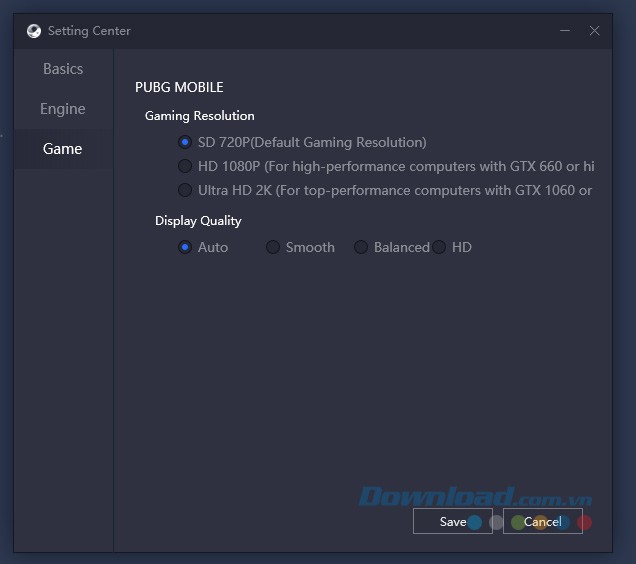This screenshot has height=564, width=636.
Task: Select Balanced display quality
Action: coord(361,247)
